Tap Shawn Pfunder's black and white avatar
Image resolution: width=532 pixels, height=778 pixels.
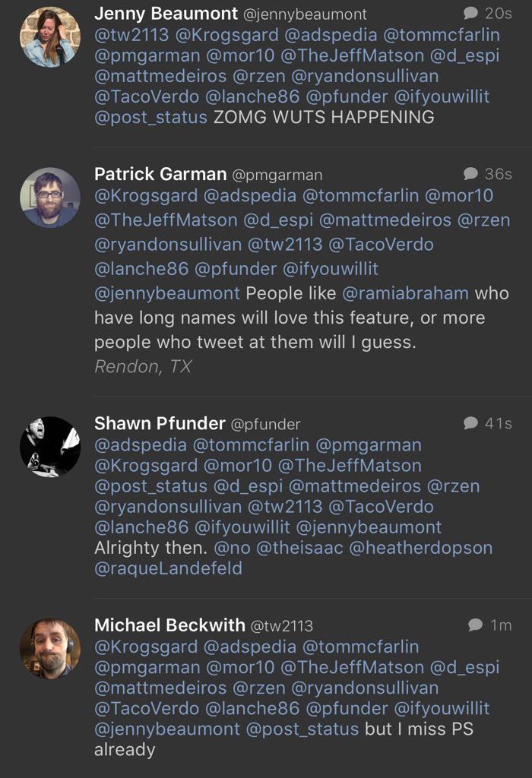tap(50, 447)
